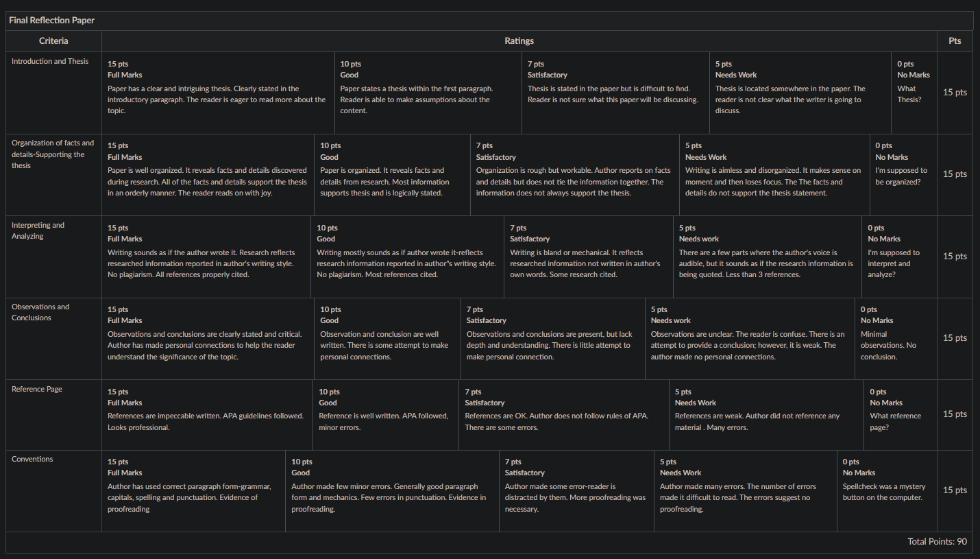Click Total Points: 90 text
The image size is (980, 559).
click(937, 542)
